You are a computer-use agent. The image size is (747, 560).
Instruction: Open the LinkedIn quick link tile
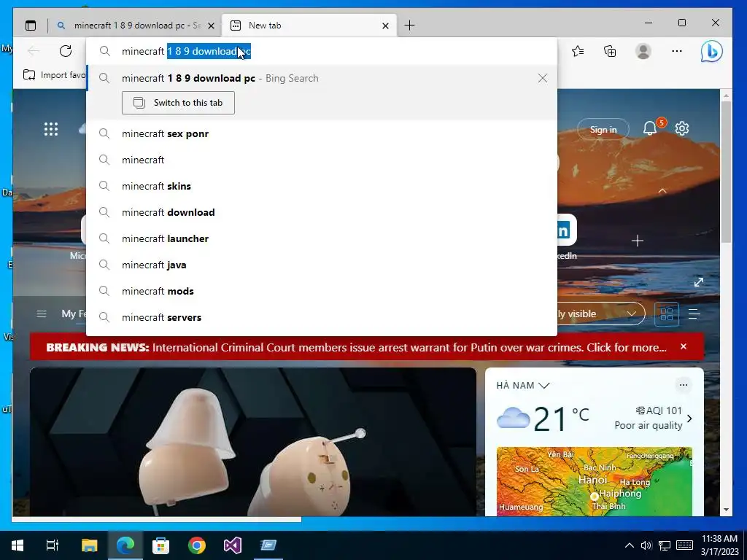coord(566,230)
